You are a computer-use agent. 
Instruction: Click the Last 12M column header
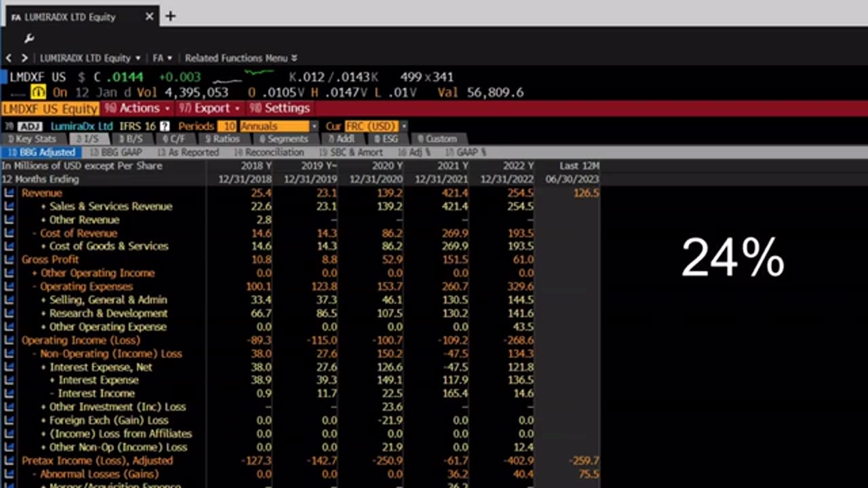point(579,166)
